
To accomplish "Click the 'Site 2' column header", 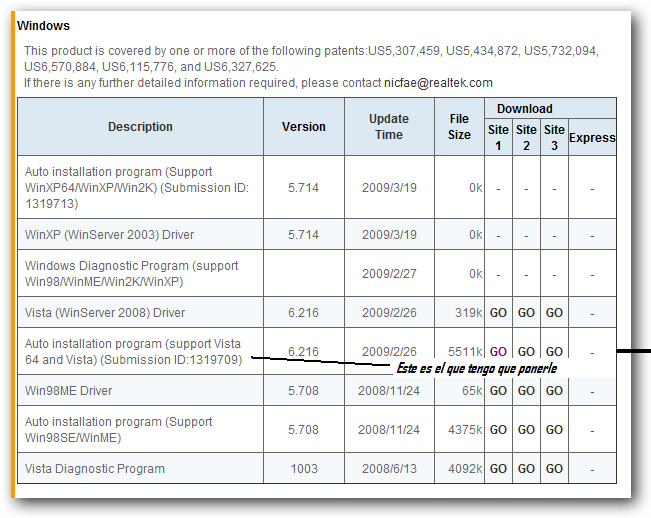I will click(x=526, y=137).
